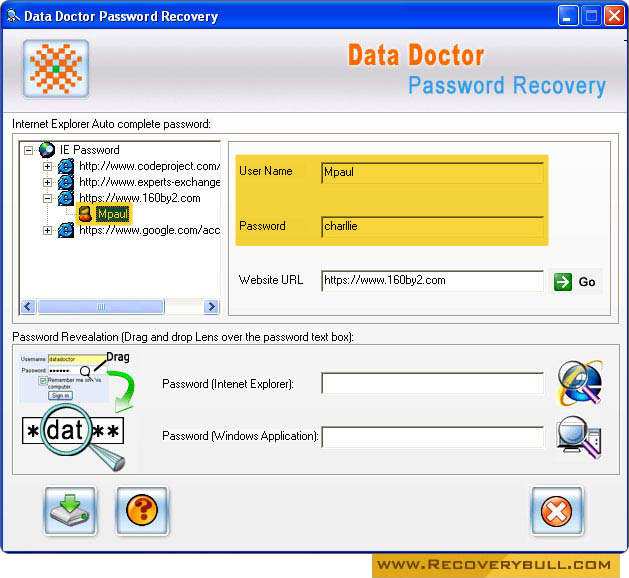Screen dimensions: 629x578
Task: Click the Windows Application lens icon
Action: coord(579,437)
